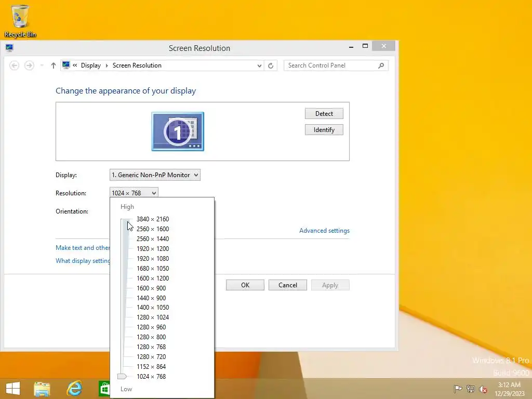Select 3840 × 2160 resolution

tap(153, 219)
